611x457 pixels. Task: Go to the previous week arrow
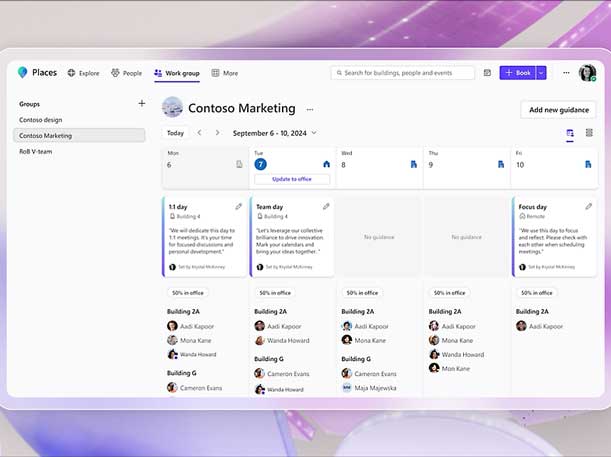coord(200,132)
